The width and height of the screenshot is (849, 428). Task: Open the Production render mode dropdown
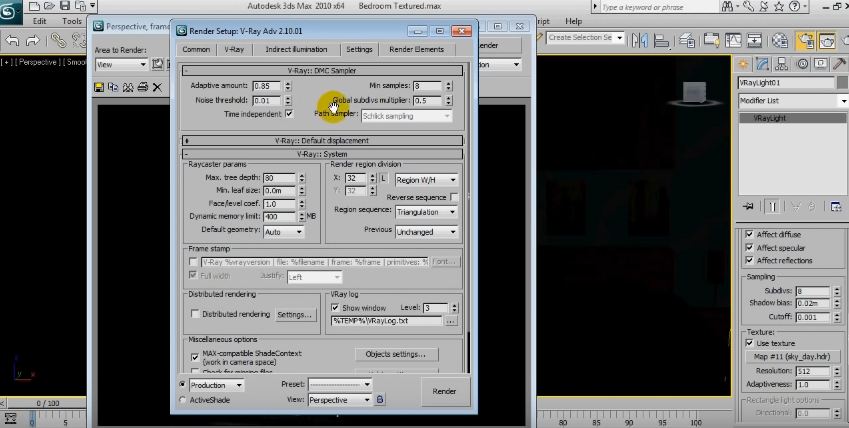[x=216, y=385]
